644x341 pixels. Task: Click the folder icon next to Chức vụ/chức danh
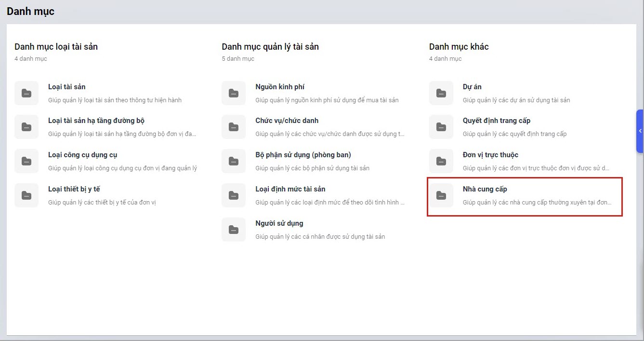click(234, 127)
